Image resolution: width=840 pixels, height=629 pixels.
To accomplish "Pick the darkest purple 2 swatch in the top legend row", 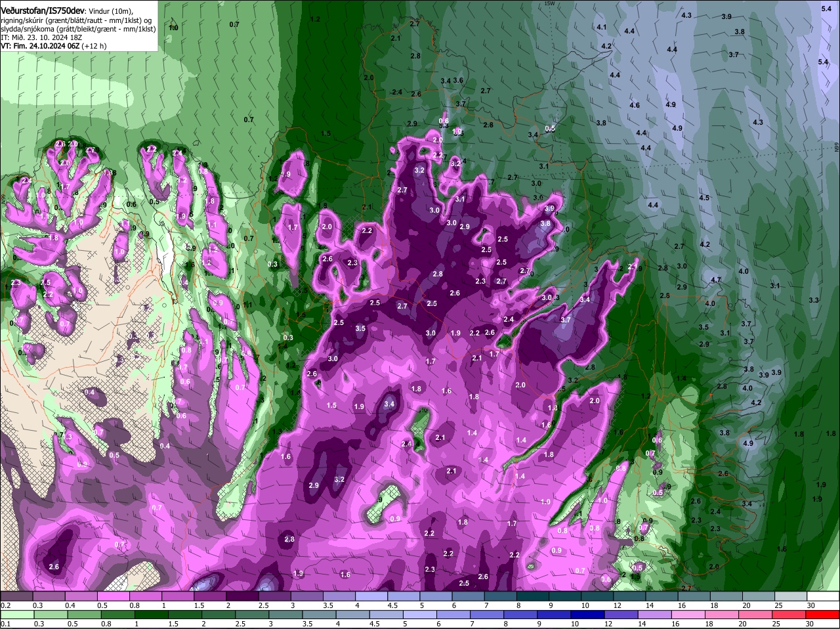I will point(242,596).
